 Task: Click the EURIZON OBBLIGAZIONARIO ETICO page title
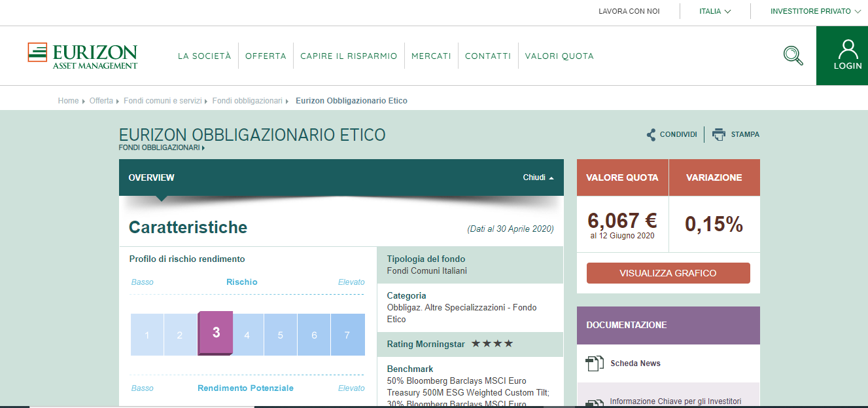(x=252, y=136)
